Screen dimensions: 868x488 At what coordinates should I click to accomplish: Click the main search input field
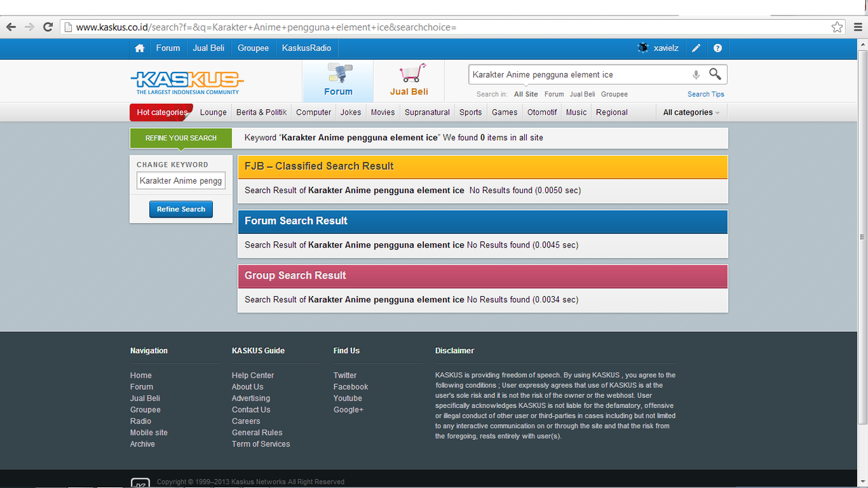[x=580, y=75]
